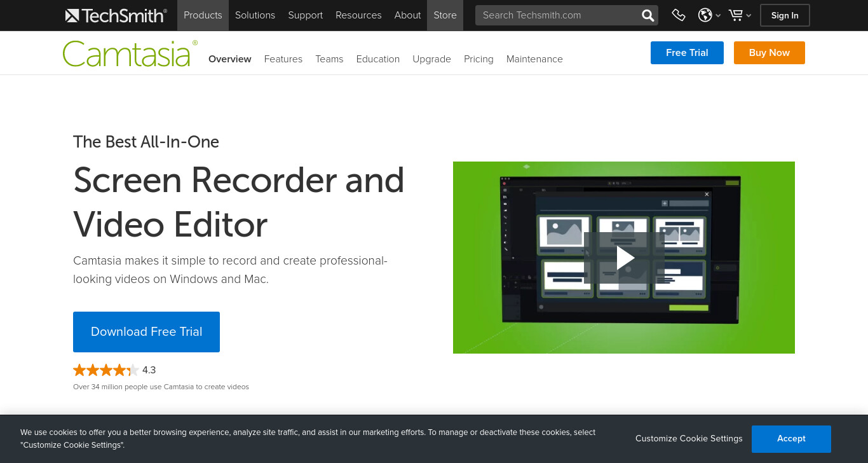Expand the language dropdown arrow
Image resolution: width=868 pixels, height=463 pixels.
(718, 16)
